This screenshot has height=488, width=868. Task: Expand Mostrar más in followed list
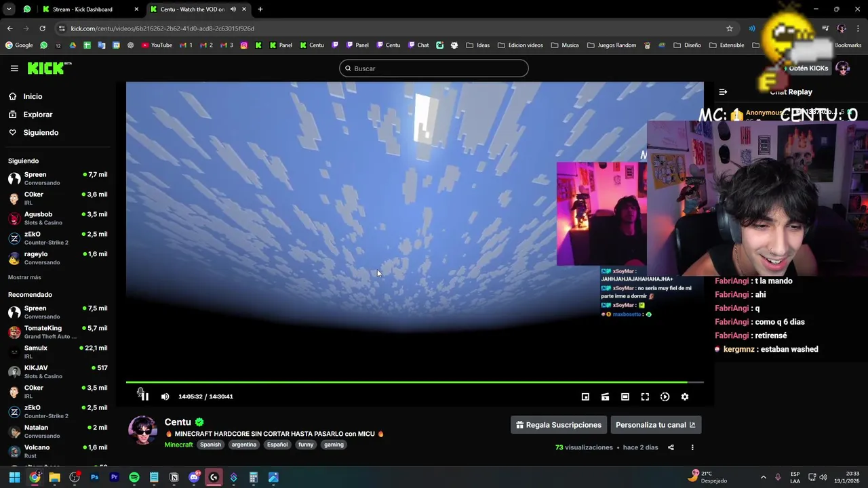point(24,277)
